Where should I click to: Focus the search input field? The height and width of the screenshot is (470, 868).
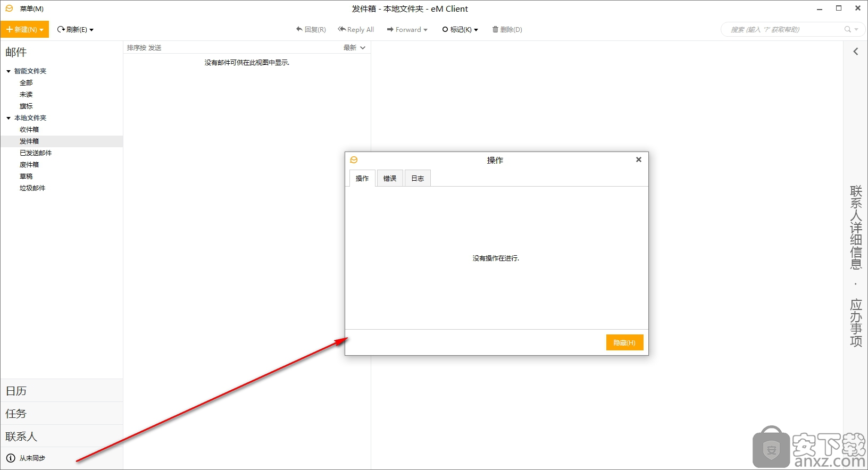point(784,29)
